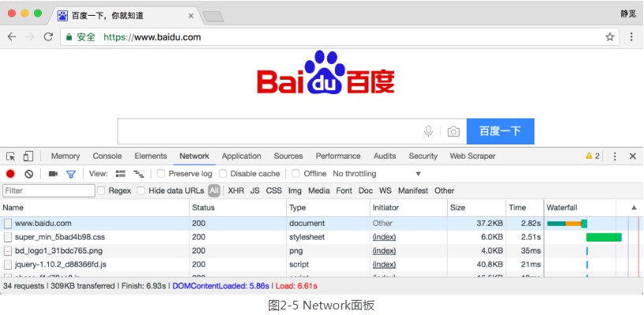This screenshot has width=644, height=315.
Task: Filter requests by Manifest
Action: tap(413, 191)
